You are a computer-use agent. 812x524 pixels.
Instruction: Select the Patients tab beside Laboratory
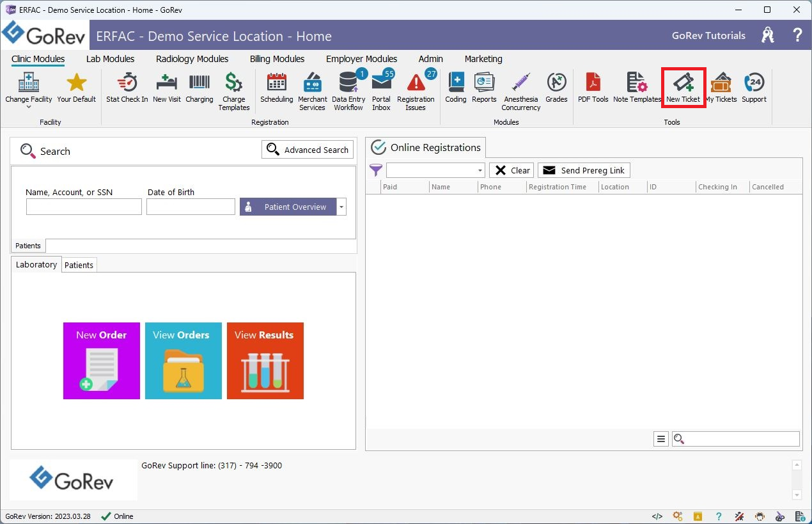pos(79,266)
